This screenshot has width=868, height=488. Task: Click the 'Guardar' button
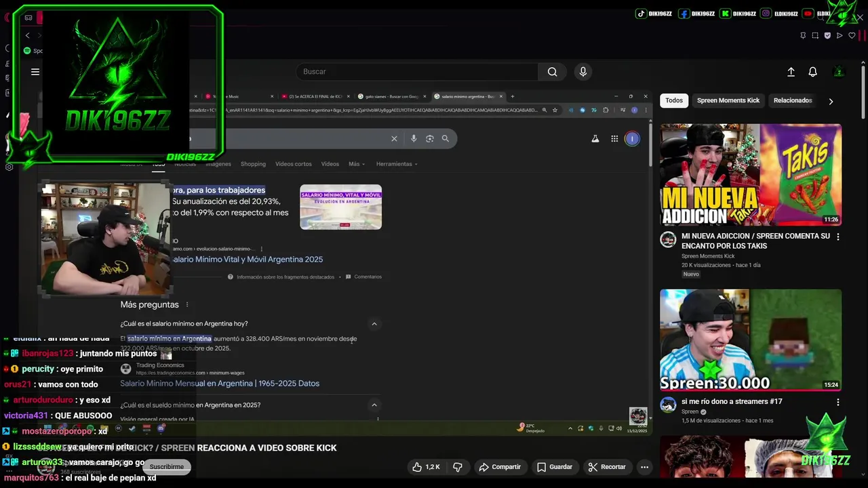coord(555,467)
